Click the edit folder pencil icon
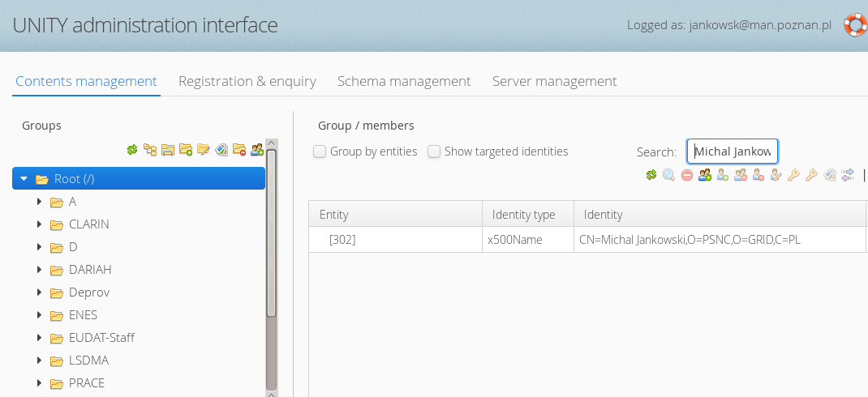The height and width of the screenshot is (397, 868). (x=204, y=149)
